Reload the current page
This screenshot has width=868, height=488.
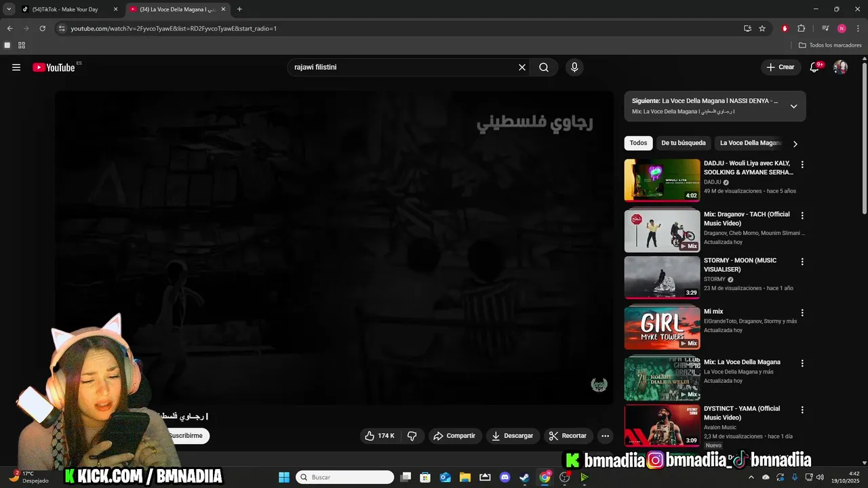click(42, 28)
